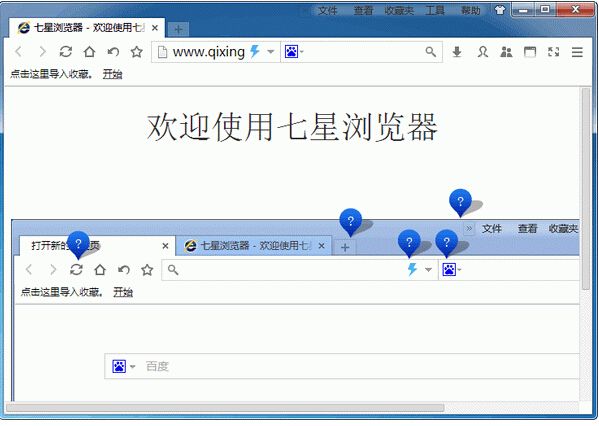
Task: Open the 帮助 menu in the title bar
Action: [x=471, y=10]
